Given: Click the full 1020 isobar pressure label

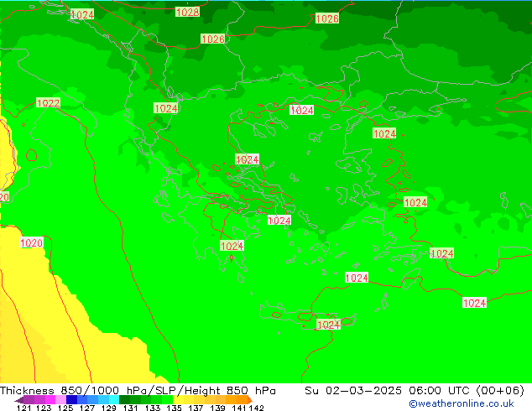Looking at the screenshot, I should [32, 242].
